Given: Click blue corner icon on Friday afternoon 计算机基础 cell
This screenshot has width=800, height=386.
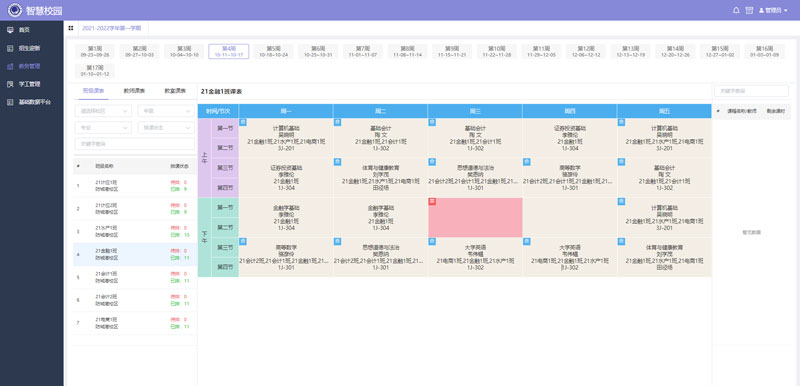Looking at the screenshot, I should coord(621,201).
